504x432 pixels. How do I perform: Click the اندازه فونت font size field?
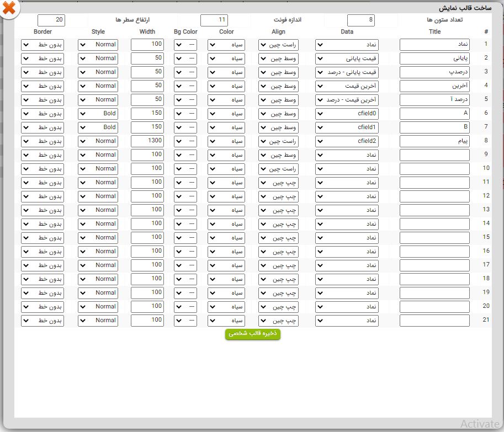tap(214, 20)
